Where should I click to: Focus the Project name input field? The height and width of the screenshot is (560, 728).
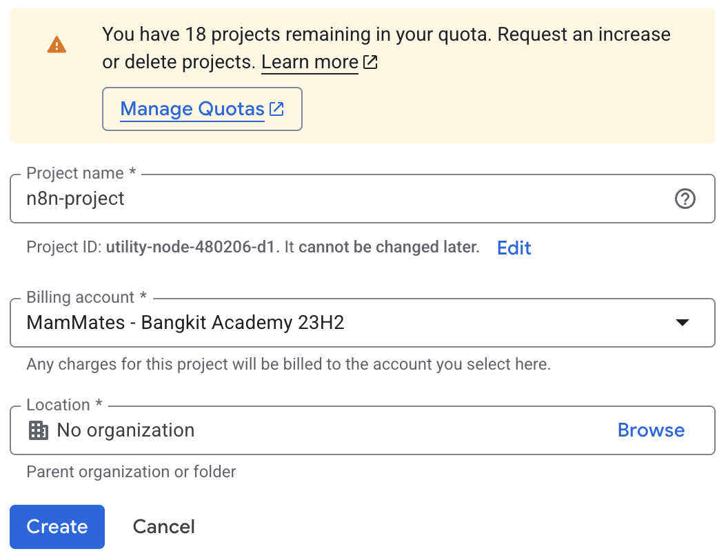click(x=362, y=199)
